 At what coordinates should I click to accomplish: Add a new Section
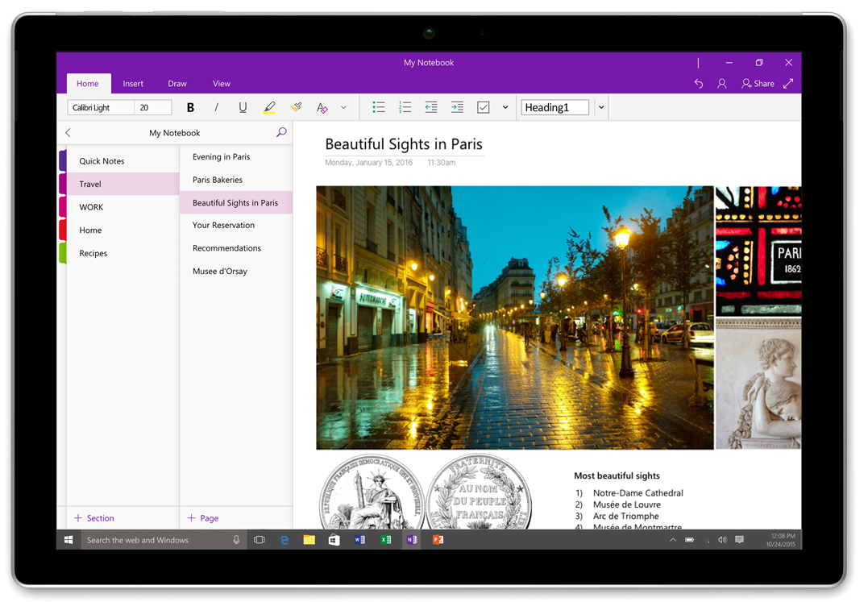pos(94,518)
